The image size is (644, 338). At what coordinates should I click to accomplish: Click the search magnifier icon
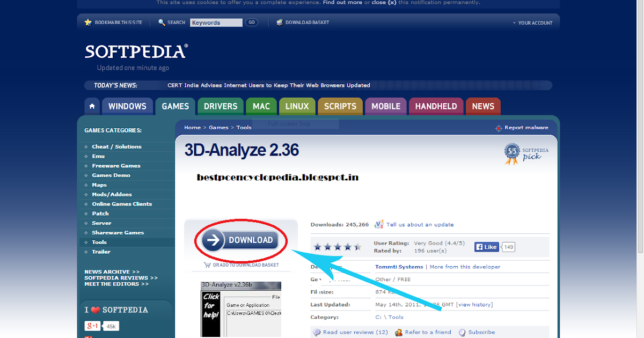click(162, 23)
